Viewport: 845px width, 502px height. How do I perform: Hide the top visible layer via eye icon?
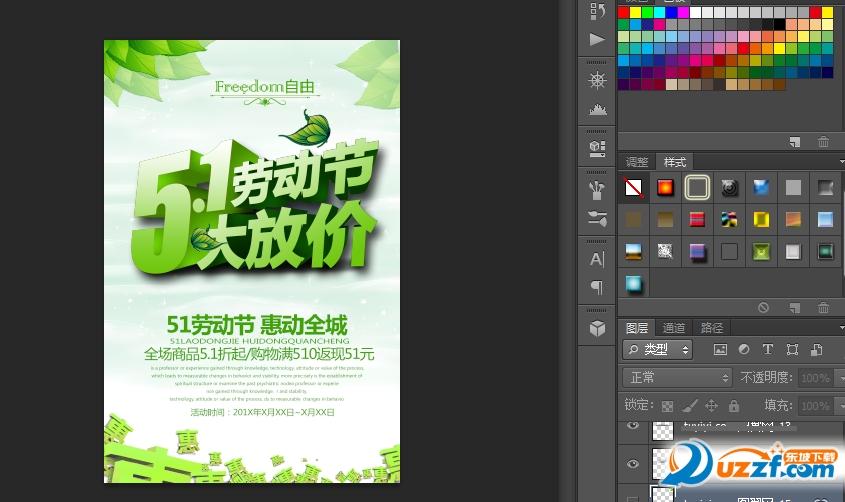632,427
